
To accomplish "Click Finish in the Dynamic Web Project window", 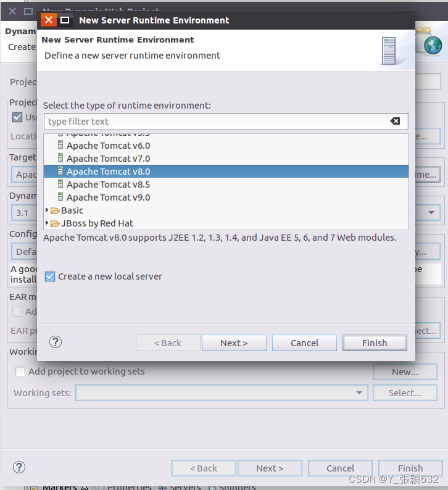I will click(x=410, y=468).
